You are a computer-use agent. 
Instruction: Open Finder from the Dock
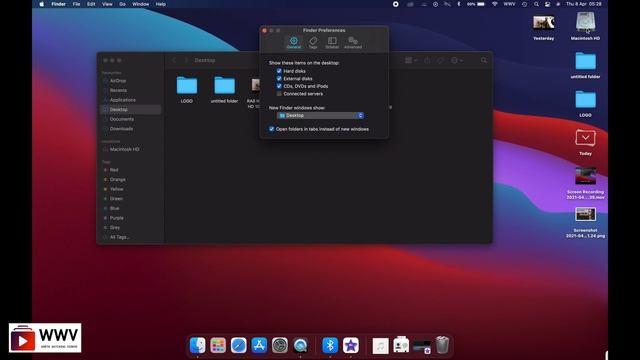[x=198, y=345]
